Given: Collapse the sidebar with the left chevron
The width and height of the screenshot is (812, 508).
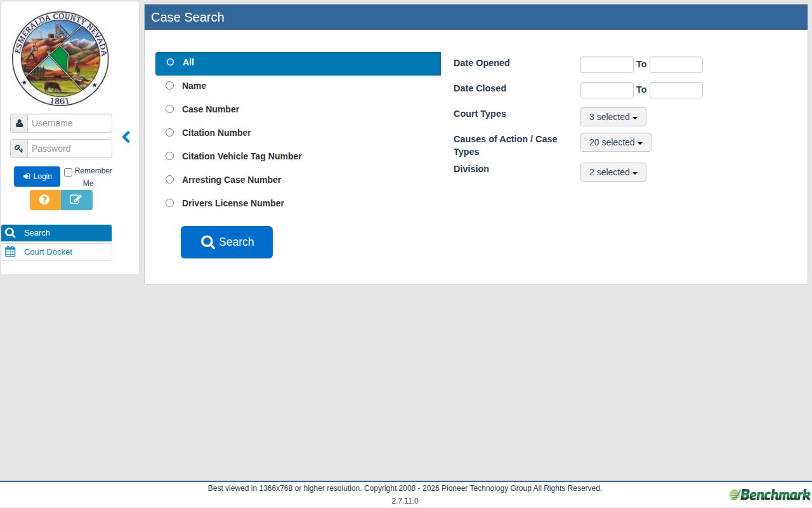Looking at the screenshot, I should [x=126, y=137].
